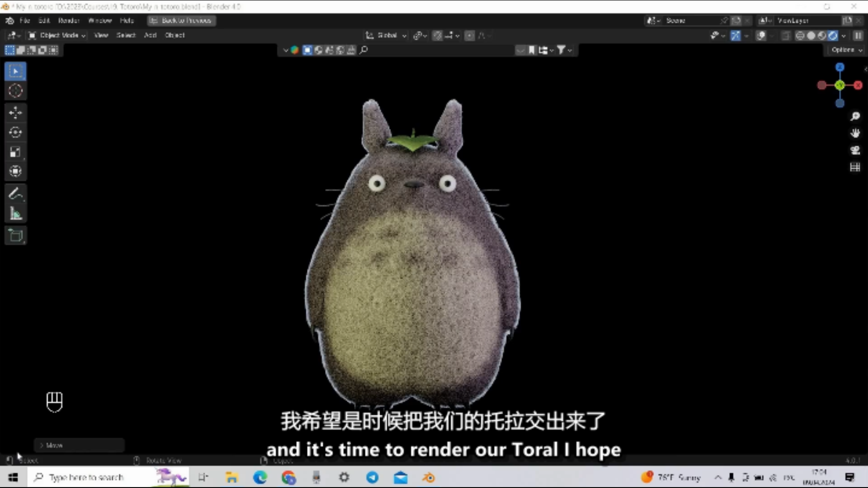Click the Back to Previous button
The height and width of the screenshot is (488, 868).
[x=181, y=20]
